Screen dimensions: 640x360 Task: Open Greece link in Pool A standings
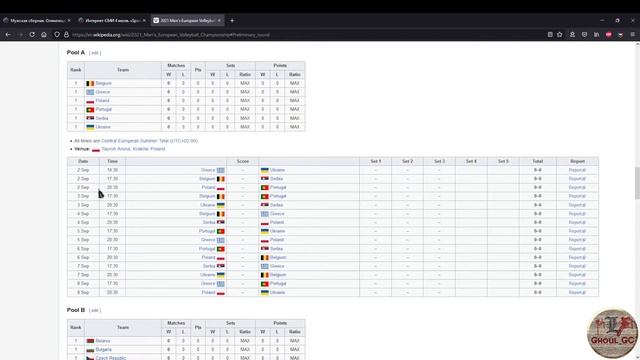(103, 92)
